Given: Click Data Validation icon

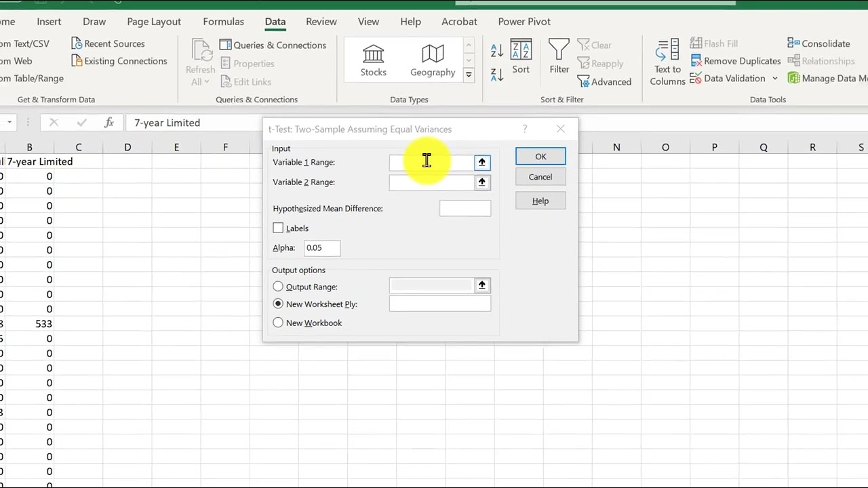Looking at the screenshot, I should point(696,79).
